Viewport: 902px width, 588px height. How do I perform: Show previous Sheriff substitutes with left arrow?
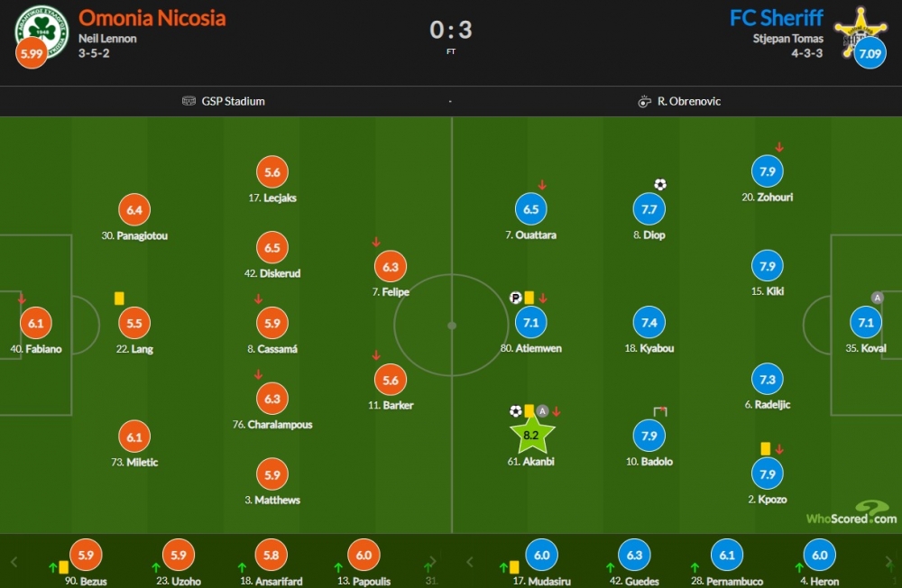tap(469, 562)
